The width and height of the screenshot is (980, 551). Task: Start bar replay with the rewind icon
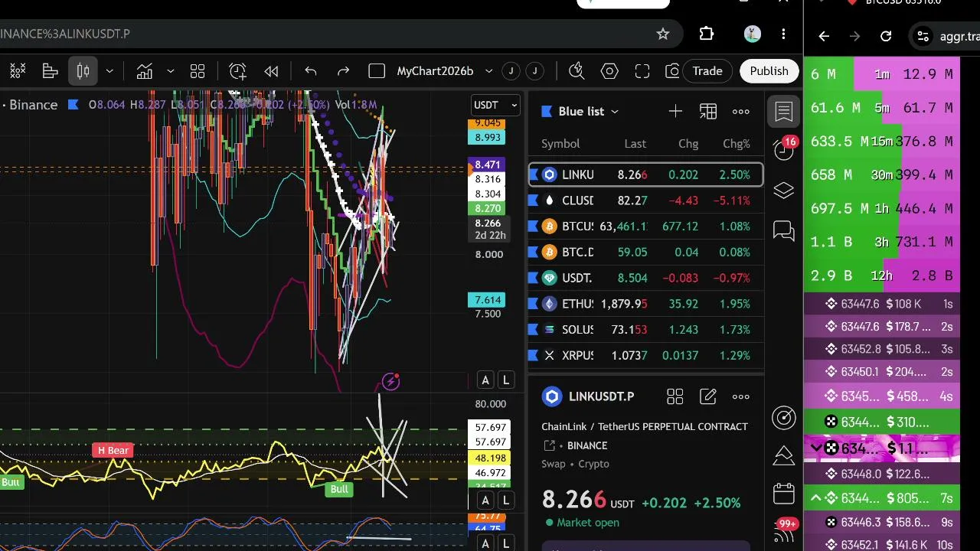[271, 71]
